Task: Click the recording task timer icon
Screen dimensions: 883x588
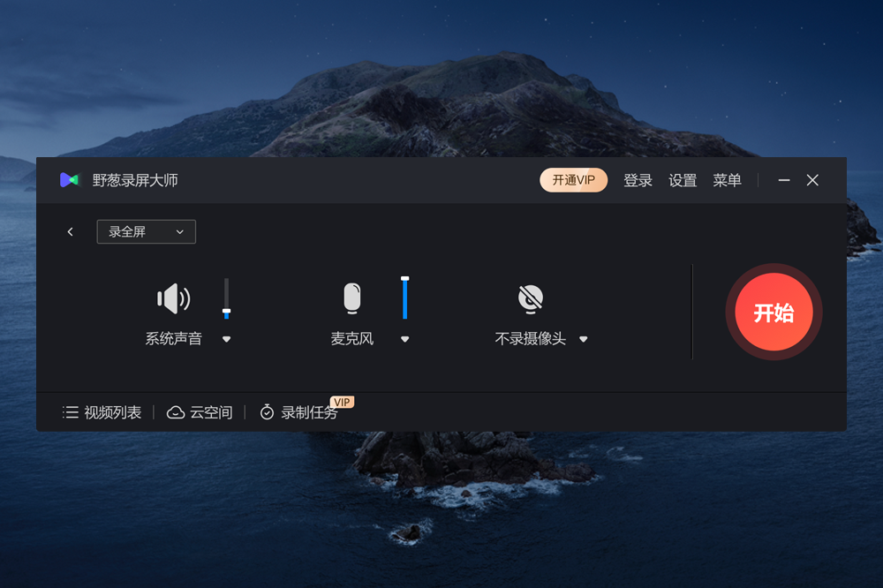Action: click(x=267, y=412)
